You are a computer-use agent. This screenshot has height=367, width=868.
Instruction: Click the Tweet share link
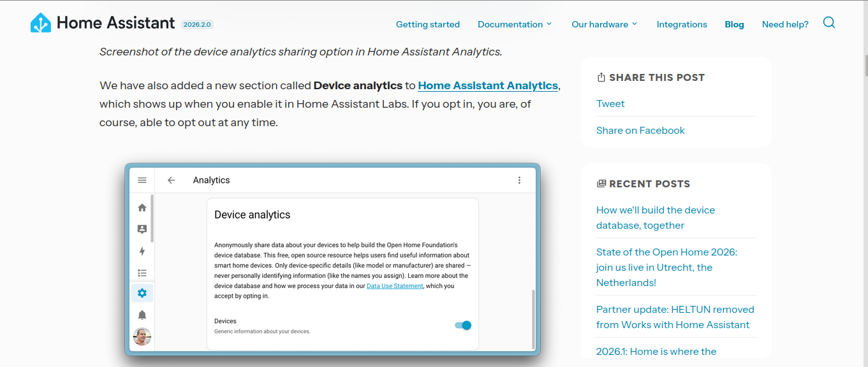pyautogui.click(x=610, y=104)
